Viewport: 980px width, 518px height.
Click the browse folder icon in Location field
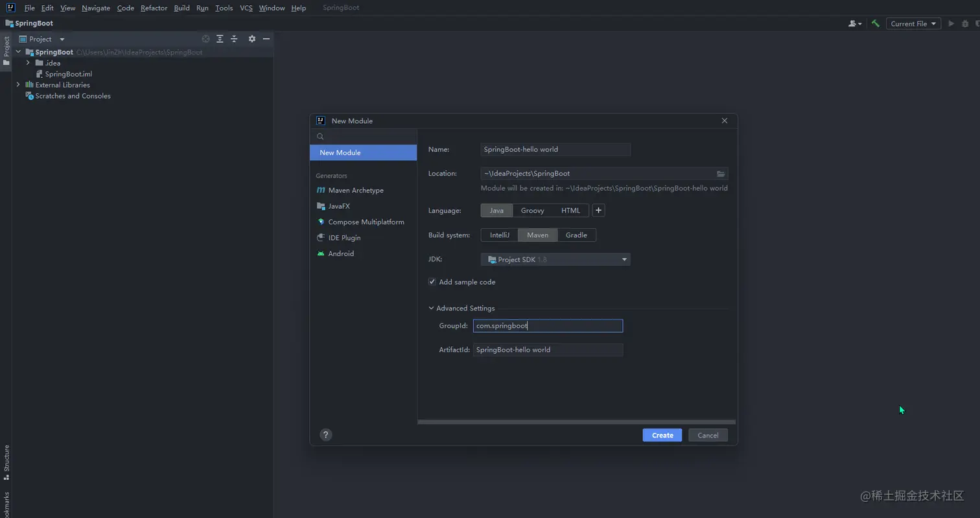(x=721, y=174)
